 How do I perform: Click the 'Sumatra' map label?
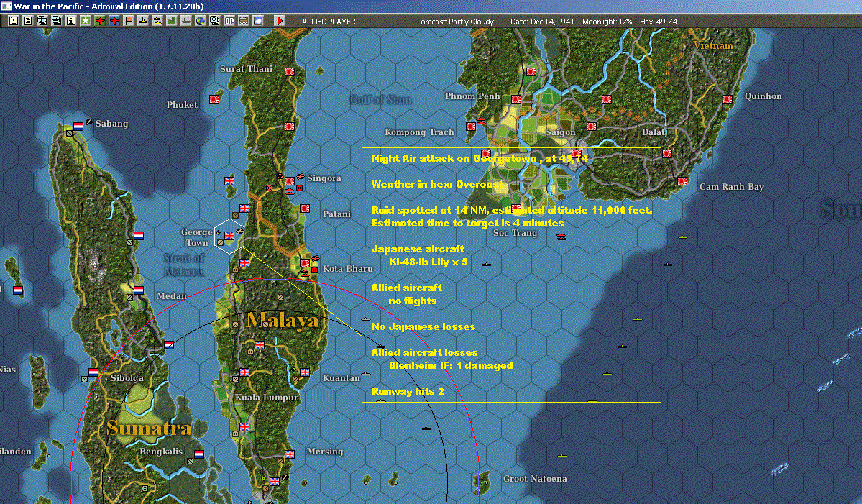pyautogui.click(x=149, y=428)
